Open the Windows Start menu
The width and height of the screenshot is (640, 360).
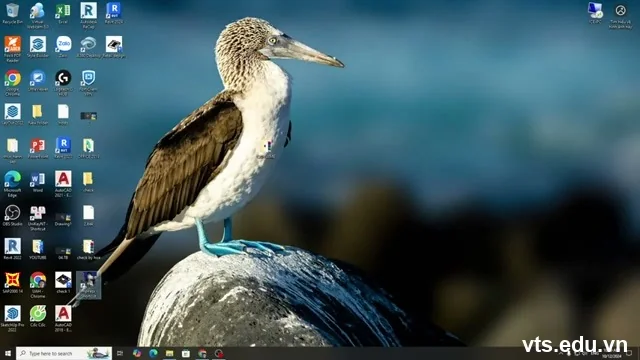click(x=8, y=353)
